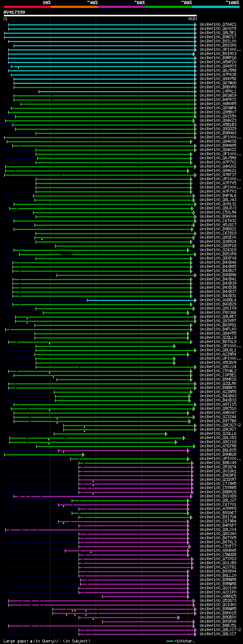Select hit label UniRef100_Q4KU02
243x644 pixels.
[218, 166]
